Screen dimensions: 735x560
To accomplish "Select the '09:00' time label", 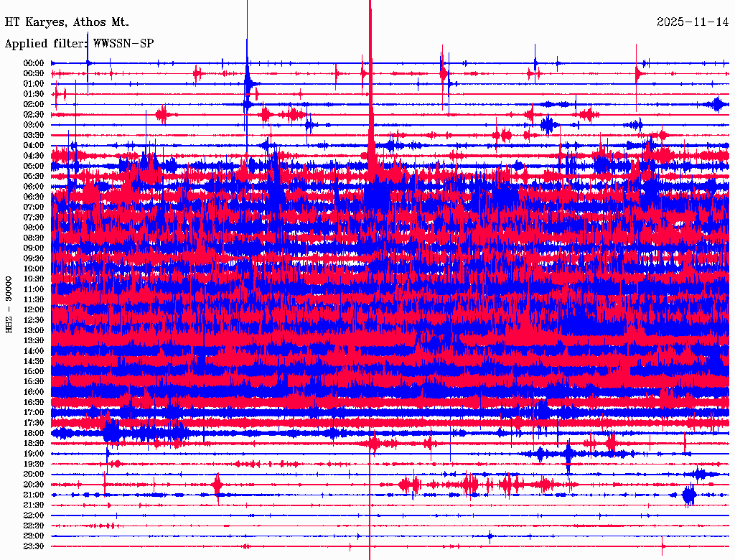I will pos(34,248).
